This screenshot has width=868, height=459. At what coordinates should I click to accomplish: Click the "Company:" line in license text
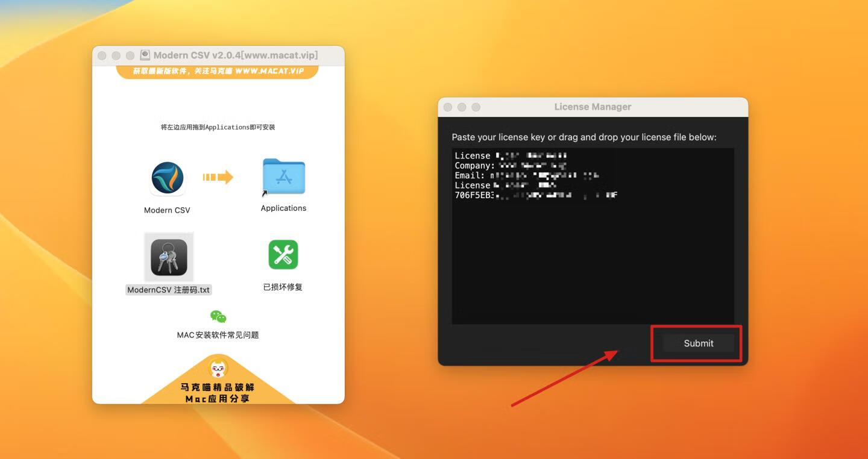pos(511,166)
